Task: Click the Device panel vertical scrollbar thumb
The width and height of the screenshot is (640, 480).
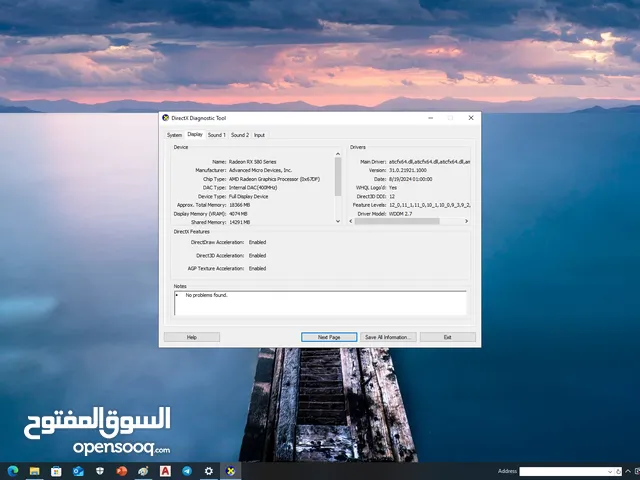Action: click(x=338, y=176)
